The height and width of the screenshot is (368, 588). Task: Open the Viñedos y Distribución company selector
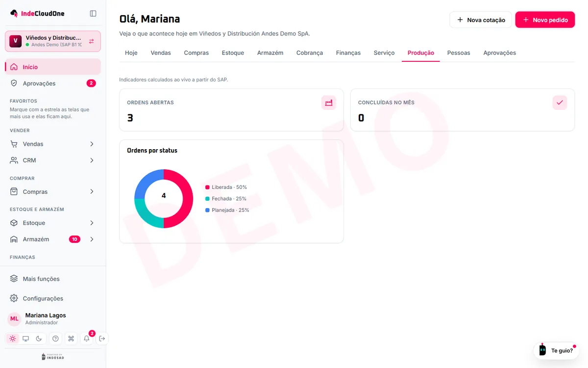[x=53, y=41]
